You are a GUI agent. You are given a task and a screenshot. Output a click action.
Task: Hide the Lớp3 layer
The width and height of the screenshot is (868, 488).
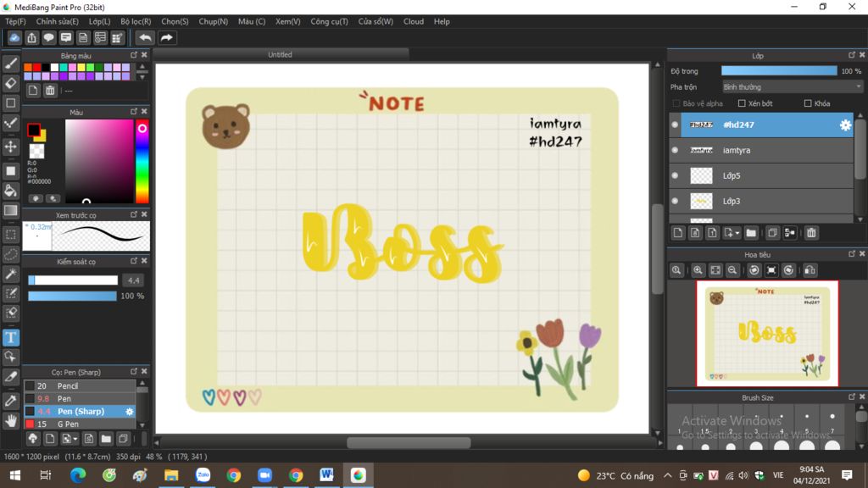pyautogui.click(x=675, y=201)
